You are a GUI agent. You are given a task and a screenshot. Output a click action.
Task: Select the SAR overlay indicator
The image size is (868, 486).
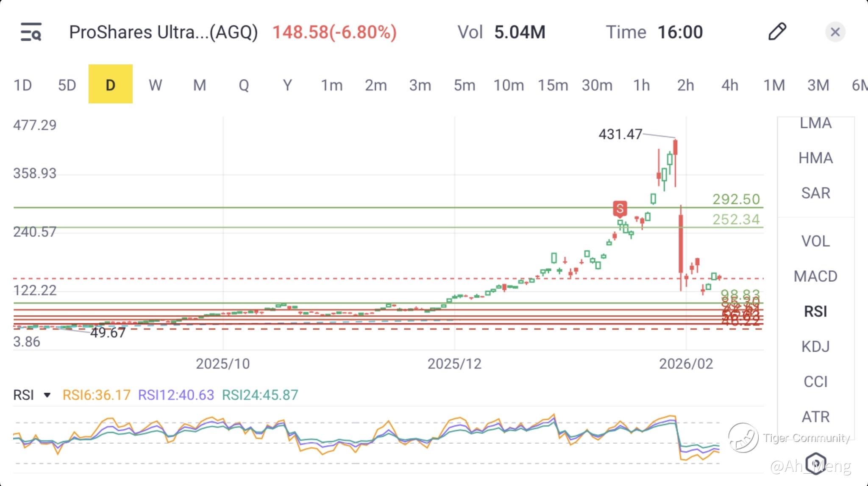pyautogui.click(x=815, y=193)
